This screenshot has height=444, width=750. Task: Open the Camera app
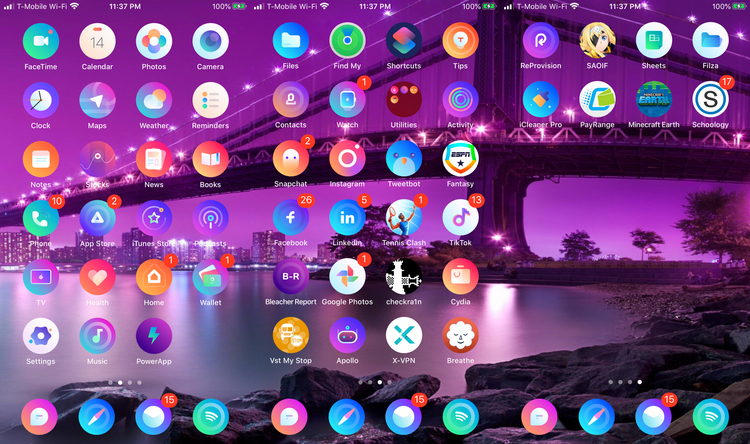pyautogui.click(x=210, y=42)
